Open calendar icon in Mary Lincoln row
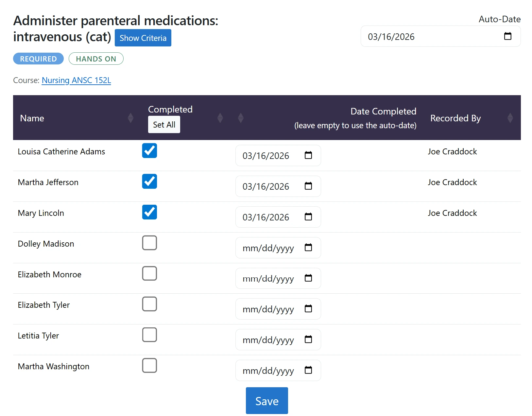Viewport: 532px width, 416px height. coord(308,217)
